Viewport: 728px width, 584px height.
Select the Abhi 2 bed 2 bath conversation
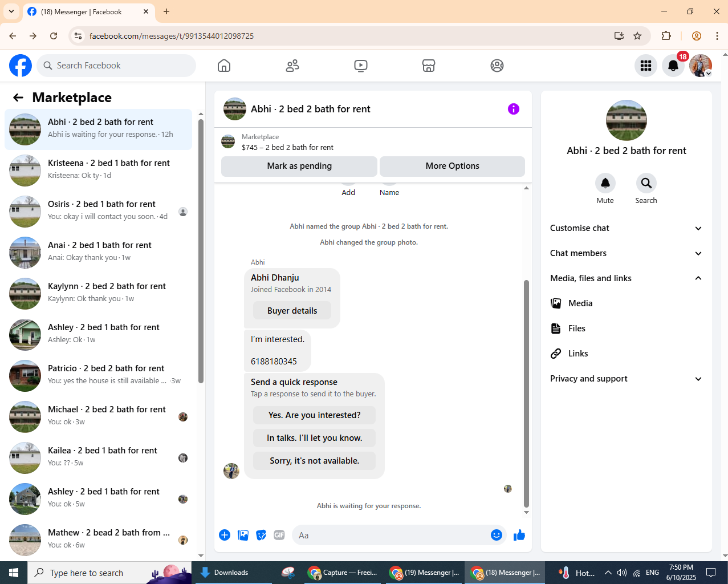pos(99,129)
